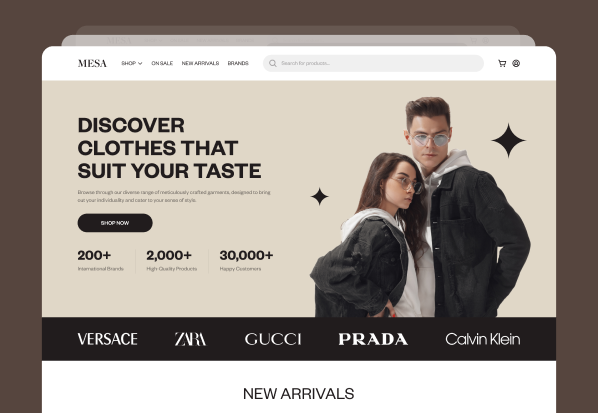Open the shopping cart icon
The image size is (598, 413).
502,63
